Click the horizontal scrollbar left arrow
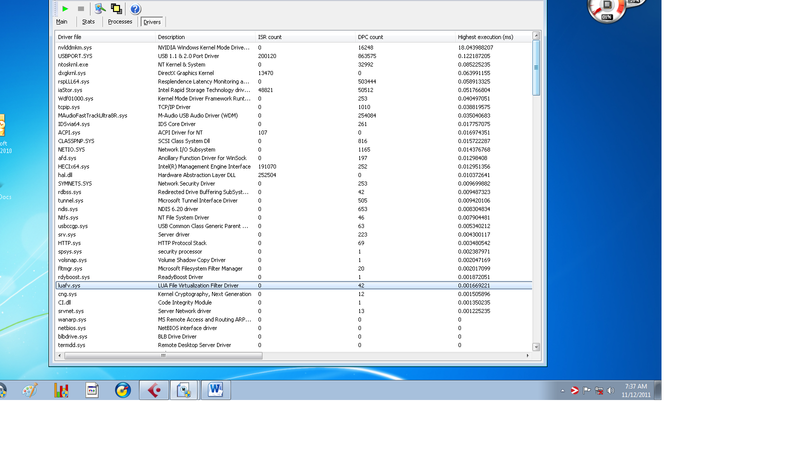 pyautogui.click(x=60, y=355)
